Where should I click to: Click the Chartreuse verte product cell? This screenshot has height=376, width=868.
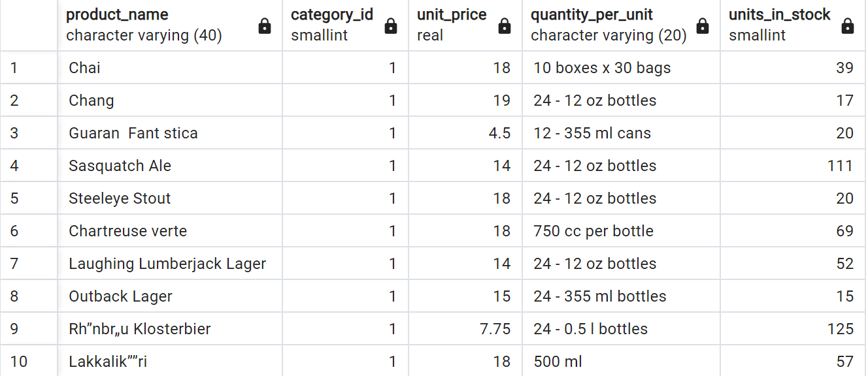[170, 231]
